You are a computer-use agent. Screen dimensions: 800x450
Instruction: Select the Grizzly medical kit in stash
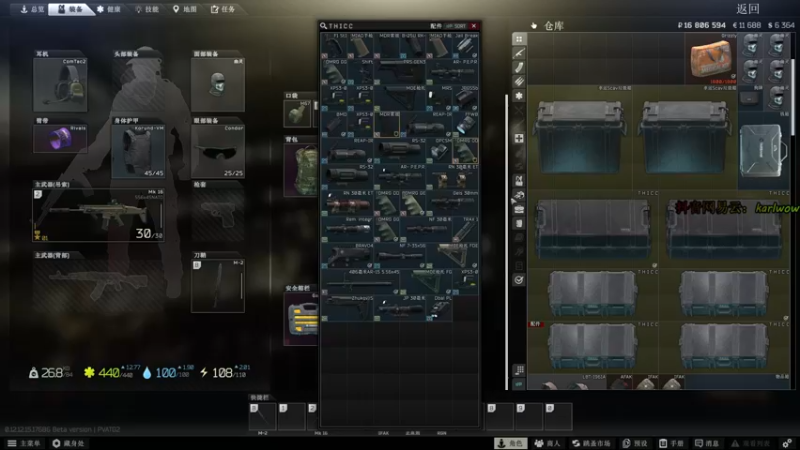coord(711,59)
